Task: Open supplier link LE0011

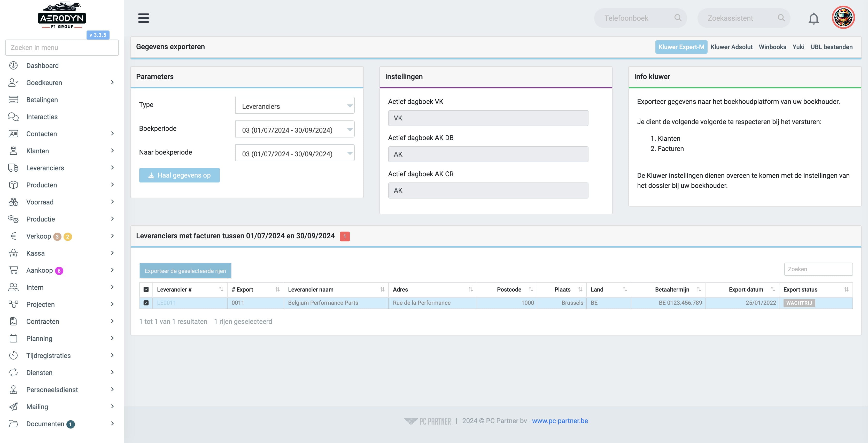Action: pyautogui.click(x=166, y=303)
